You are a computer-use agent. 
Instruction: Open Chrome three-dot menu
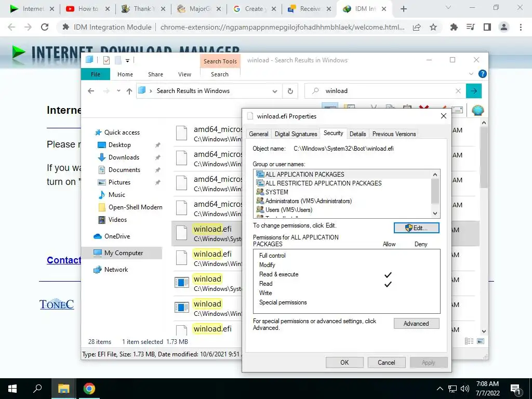[x=521, y=27]
